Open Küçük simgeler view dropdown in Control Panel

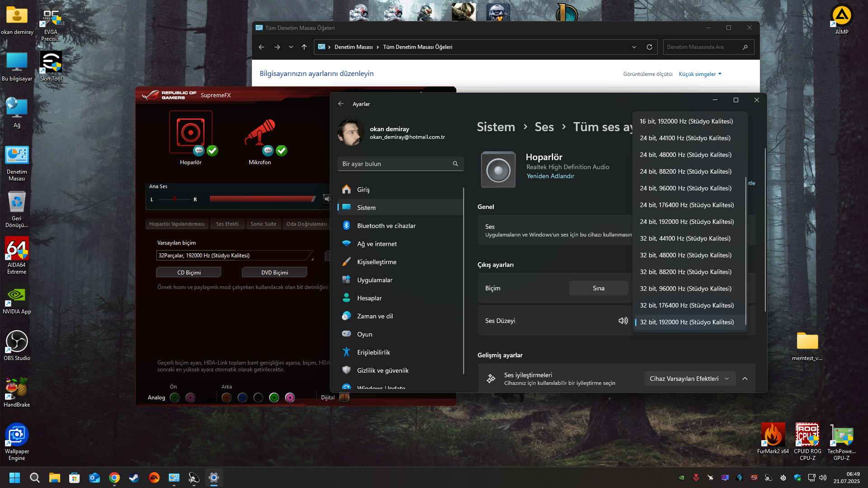coord(700,74)
